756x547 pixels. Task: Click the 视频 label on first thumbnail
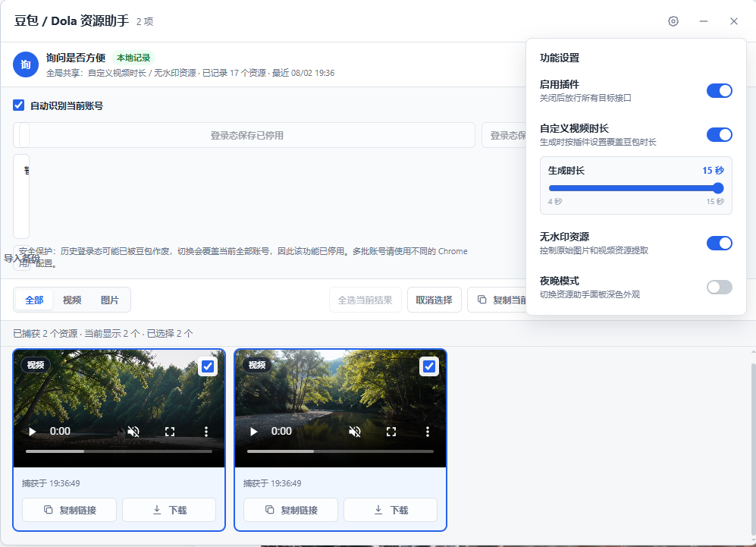[x=36, y=365]
